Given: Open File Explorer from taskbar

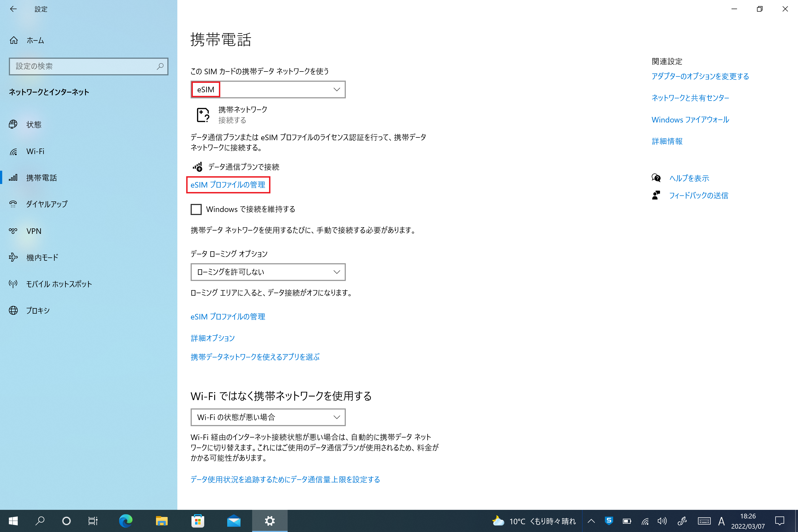Looking at the screenshot, I should (x=162, y=521).
